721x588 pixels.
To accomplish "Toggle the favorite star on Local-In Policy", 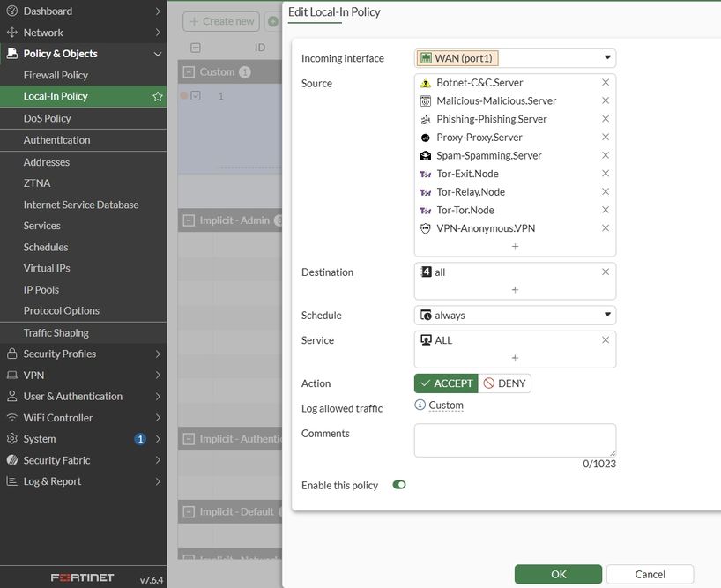I will (158, 96).
